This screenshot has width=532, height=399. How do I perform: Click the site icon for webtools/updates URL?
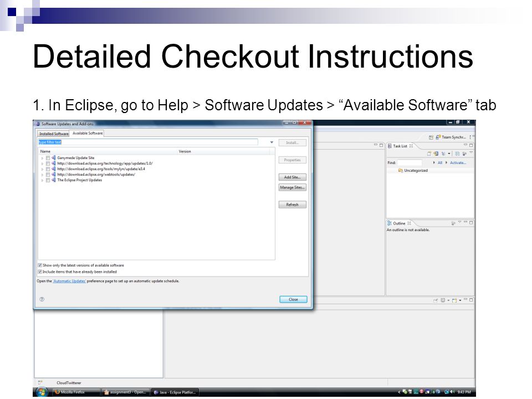coord(53,175)
